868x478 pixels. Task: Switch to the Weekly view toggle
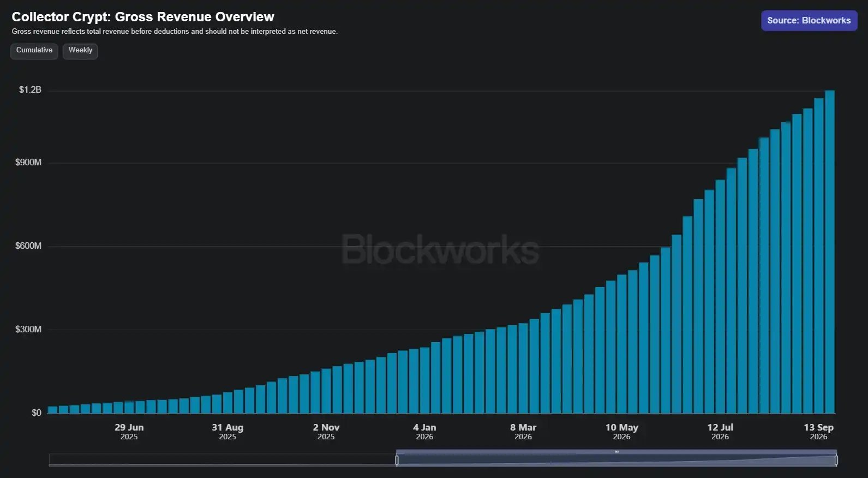(80, 50)
